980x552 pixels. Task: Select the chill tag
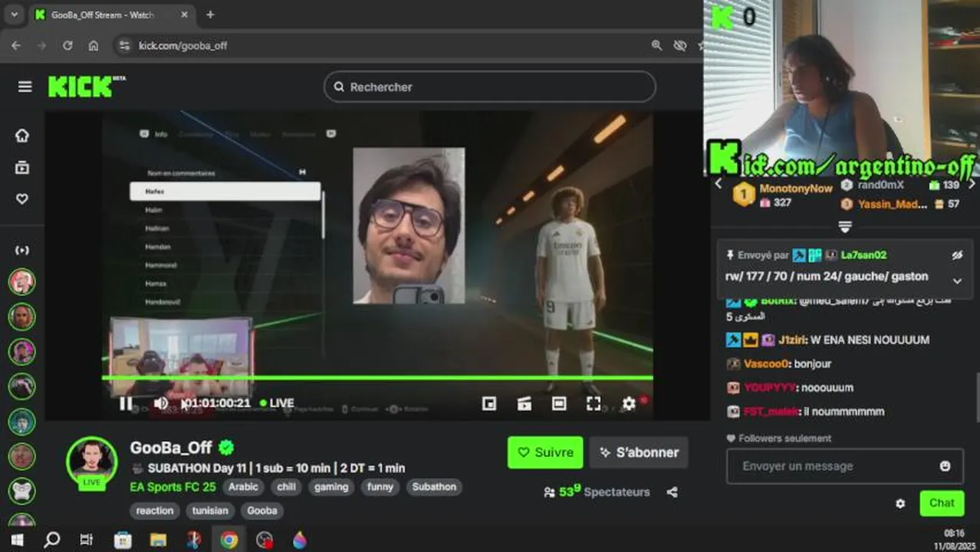[x=287, y=487]
